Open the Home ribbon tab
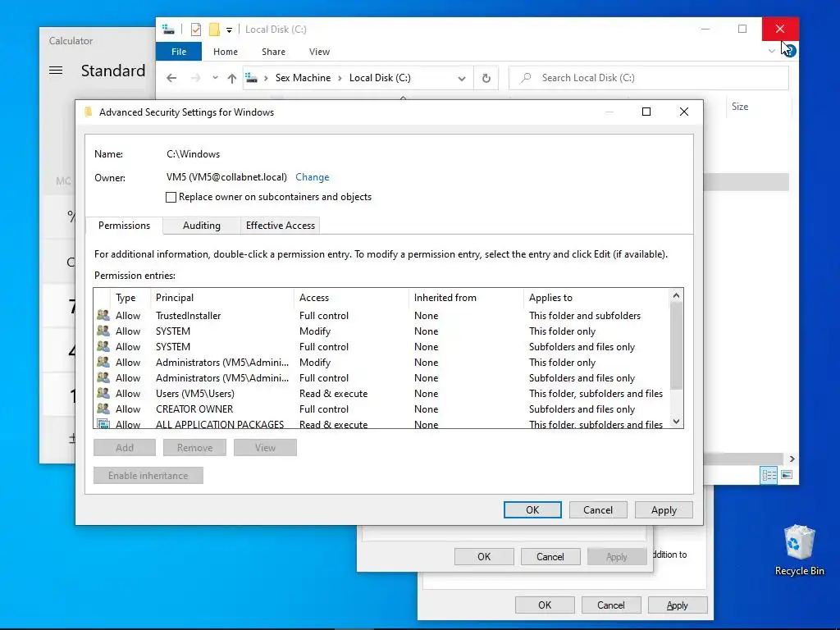This screenshot has height=630, width=840. click(x=226, y=52)
